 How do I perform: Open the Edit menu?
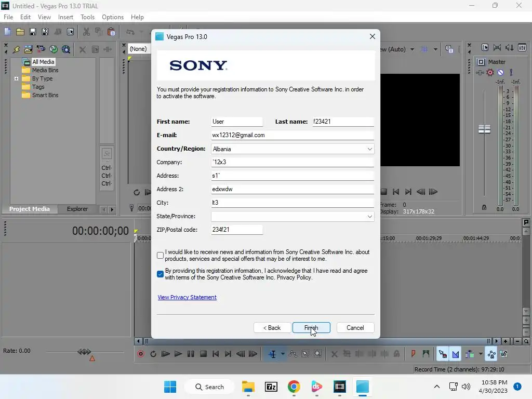pyautogui.click(x=25, y=17)
